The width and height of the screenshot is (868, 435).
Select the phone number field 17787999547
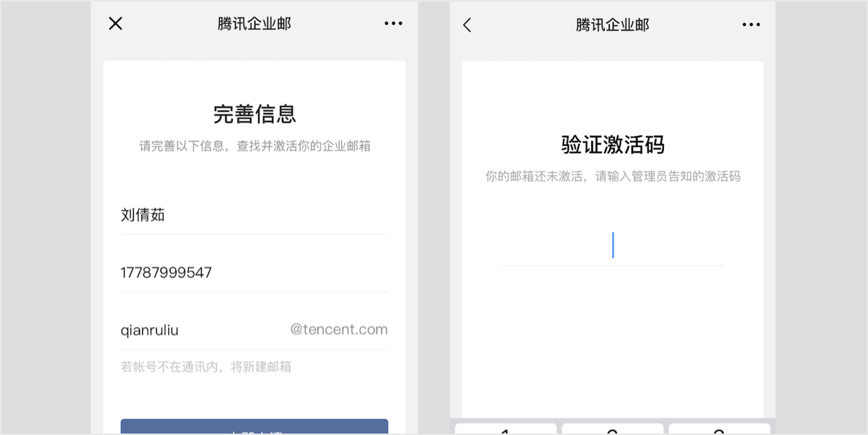[x=254, y=272]
